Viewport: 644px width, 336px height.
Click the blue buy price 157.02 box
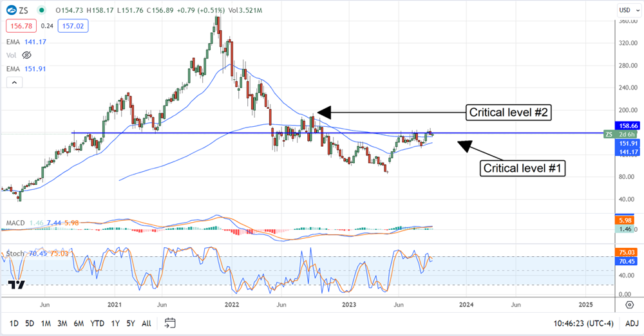[x=74, y=26]
